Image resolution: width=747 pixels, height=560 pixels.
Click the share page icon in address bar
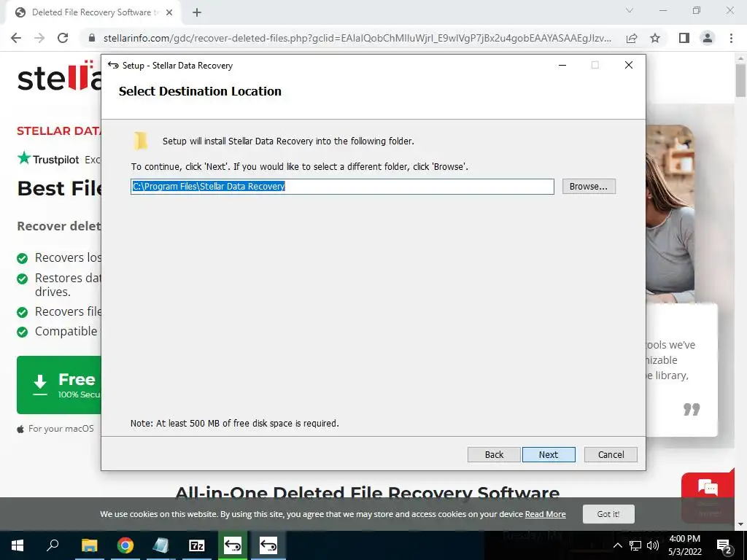tap(632, 38)
